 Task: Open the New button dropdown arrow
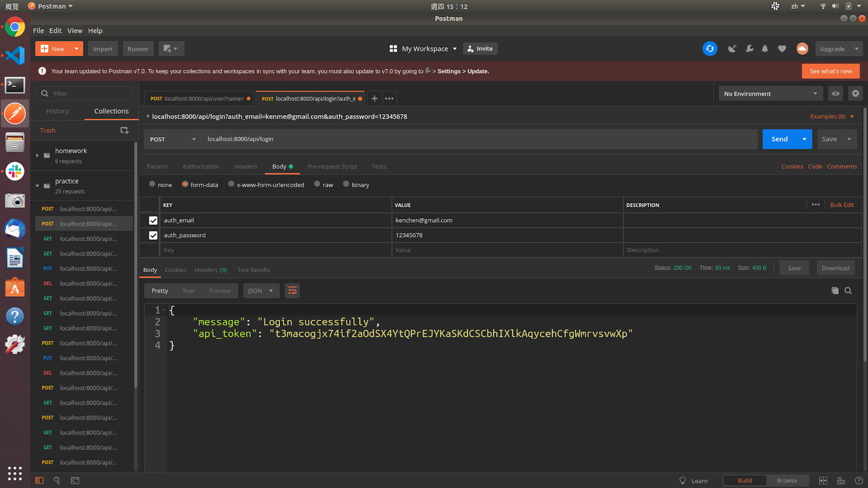click(x=76, y=49)
